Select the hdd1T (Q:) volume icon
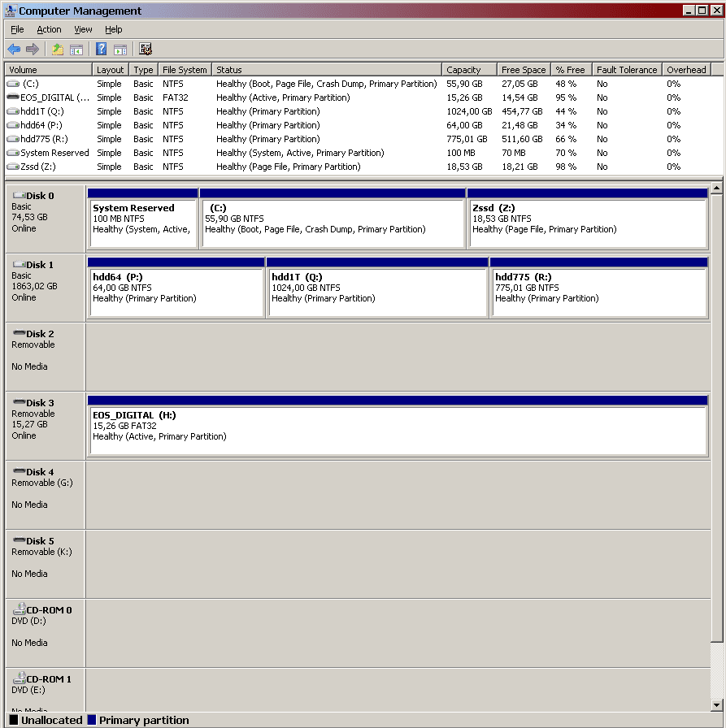The image size is (726, 728). coord(14,111)
